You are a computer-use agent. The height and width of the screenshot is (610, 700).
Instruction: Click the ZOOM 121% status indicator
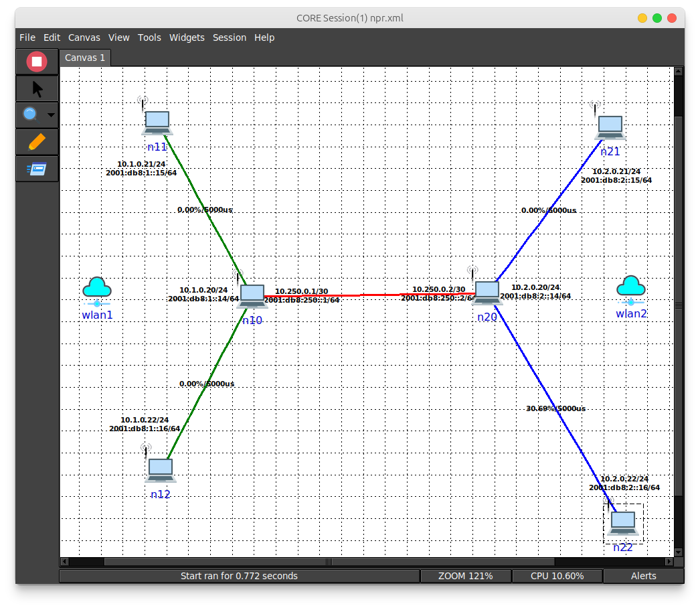(465, 576)
